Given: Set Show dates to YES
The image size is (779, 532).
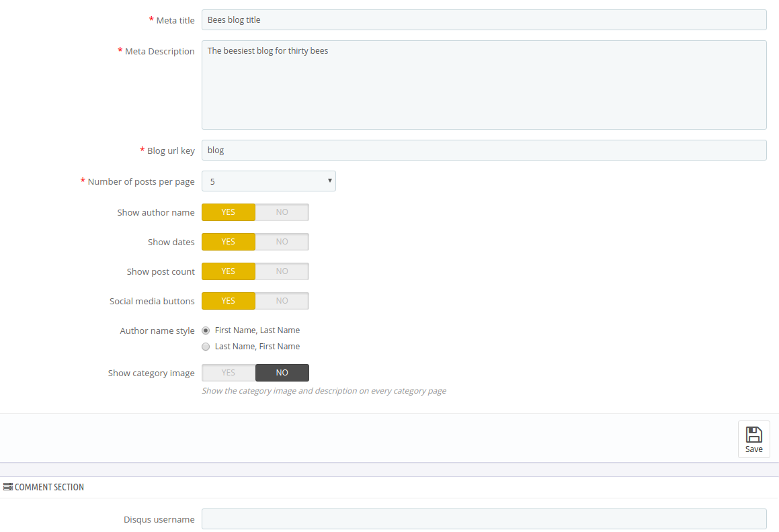Looking at the screenshot, I should point(229,242).
